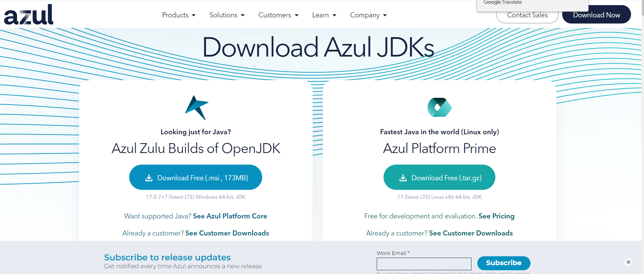Open the Products menu
This screenshot has width=644, height=274.
click(x=179, y=15)
